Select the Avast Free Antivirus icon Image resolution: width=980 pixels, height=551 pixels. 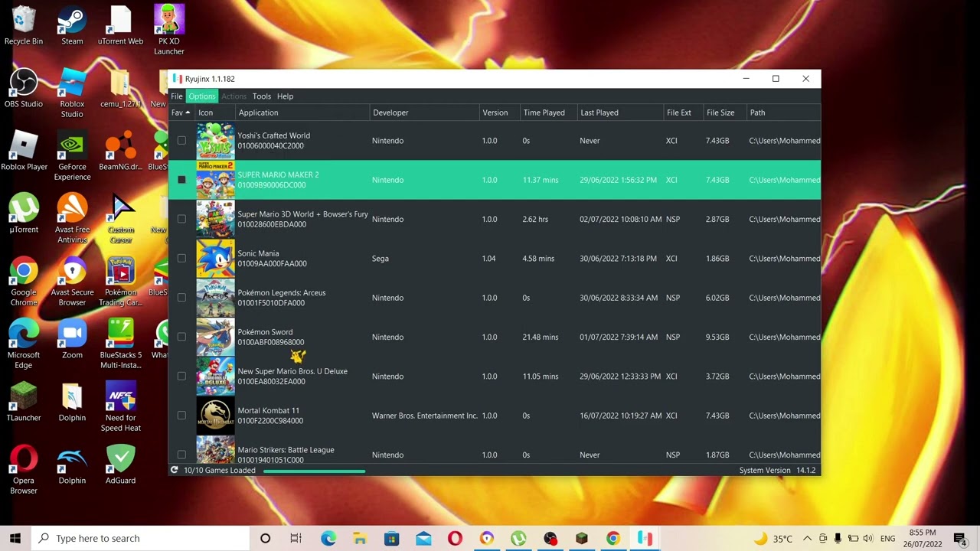click(x=72, y=218)
